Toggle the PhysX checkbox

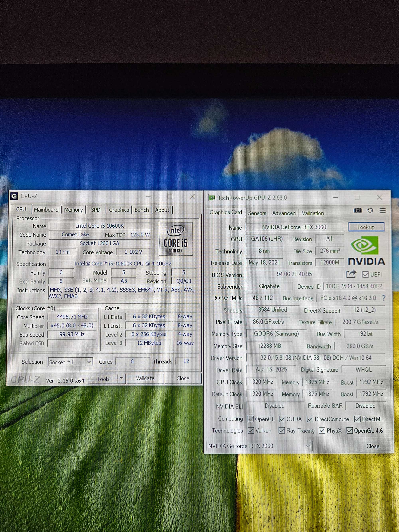[322, 430]
